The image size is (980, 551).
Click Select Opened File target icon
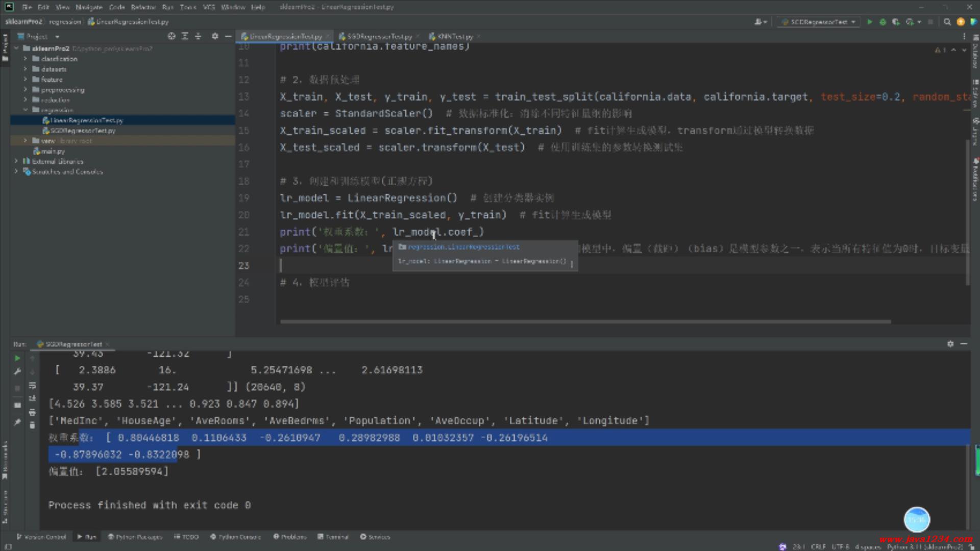click(x=171, y=36)
